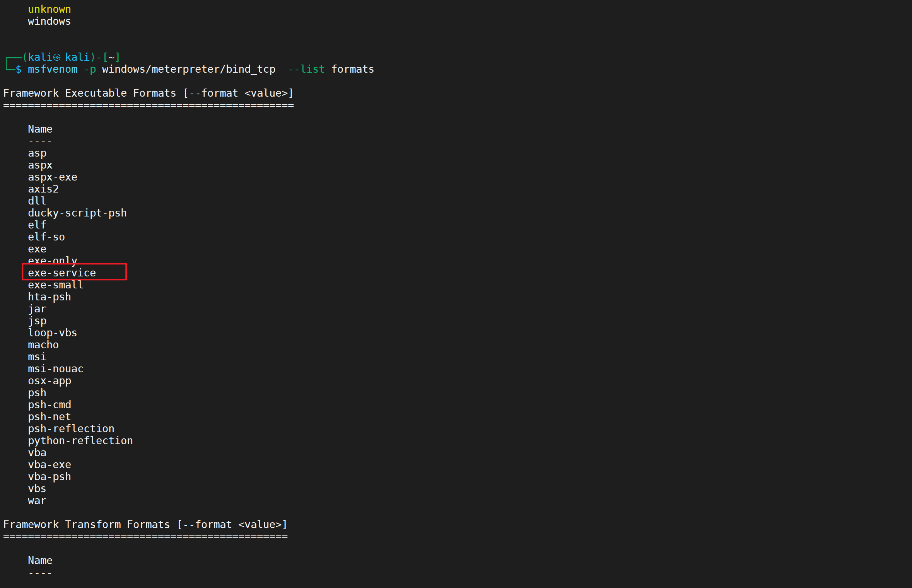Click the aspx-exe format line

click(x=53, y=177)
